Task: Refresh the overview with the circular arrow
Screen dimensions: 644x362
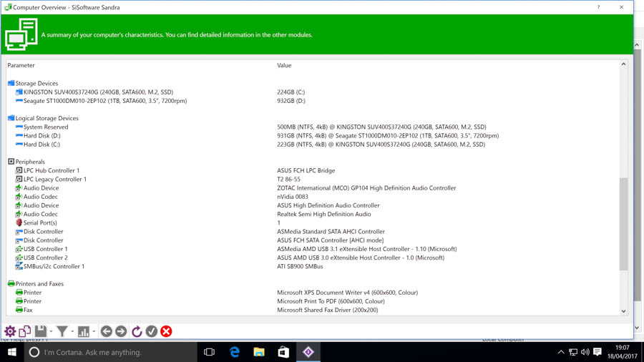Action: click(x=137, y=331)
